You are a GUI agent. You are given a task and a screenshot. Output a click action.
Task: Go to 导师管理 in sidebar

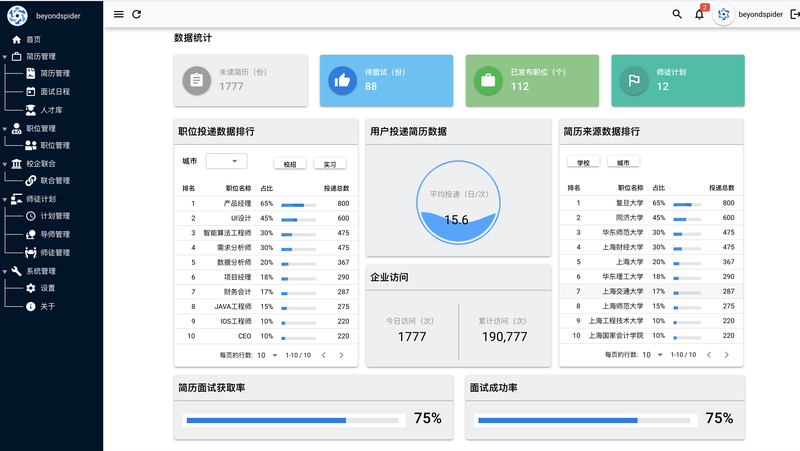[x=54, y=234]
